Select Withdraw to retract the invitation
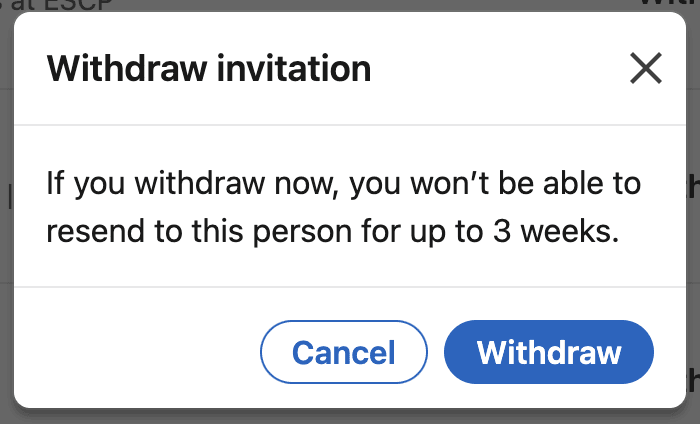Screen dimensions: 700x424 coord(549,352)
